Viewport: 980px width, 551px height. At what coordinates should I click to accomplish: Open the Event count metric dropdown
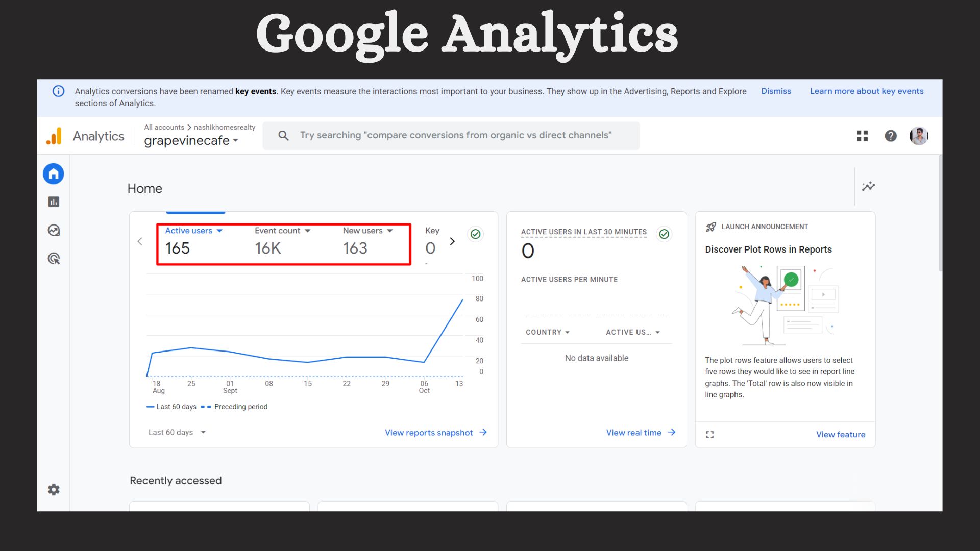pos(283,231)
